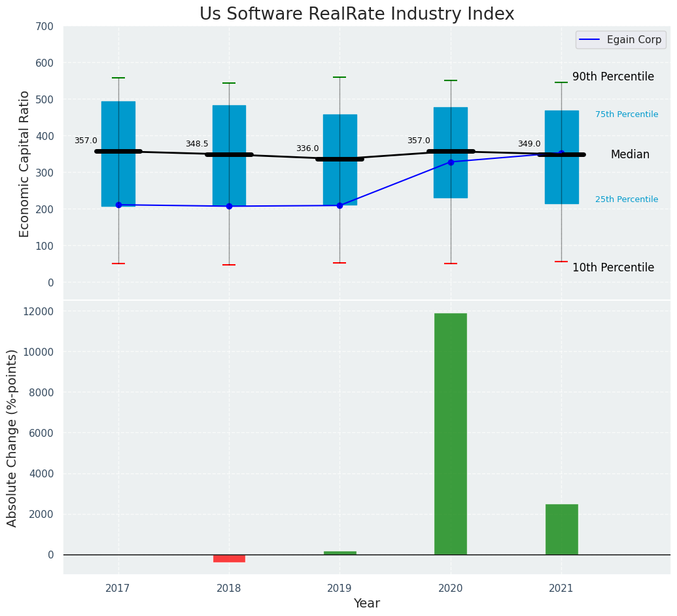Screen dimensions: 677x616
Task: Click the Absolute Change axis label
Action: point(12,437)
